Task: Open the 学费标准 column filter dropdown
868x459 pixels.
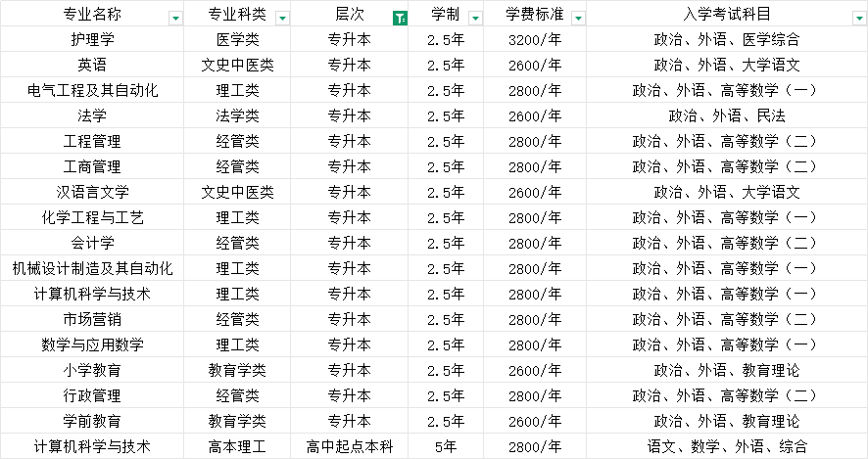Action: coord(578,19)
